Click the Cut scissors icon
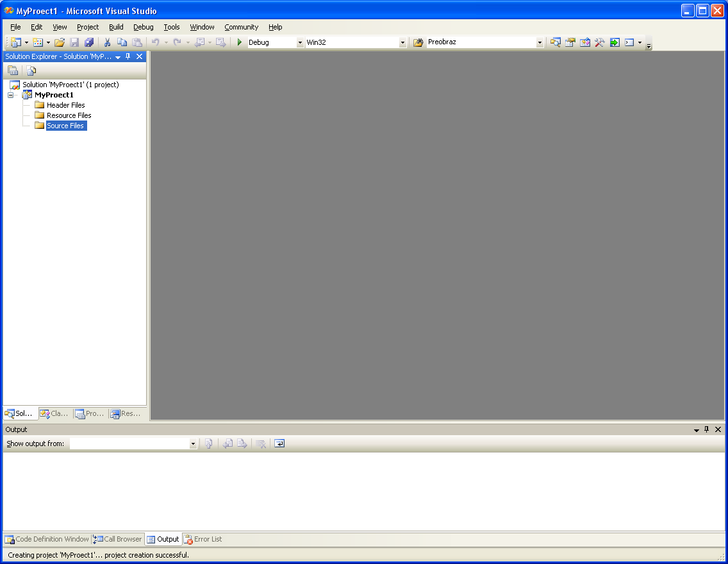This screenshot has width=728, height=564. 107,42
